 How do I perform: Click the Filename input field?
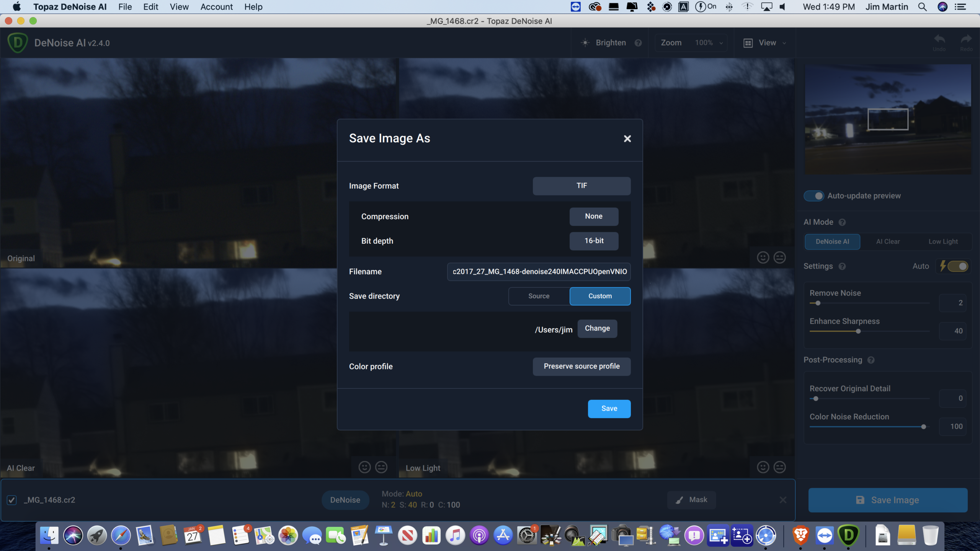tap(539, 272)
